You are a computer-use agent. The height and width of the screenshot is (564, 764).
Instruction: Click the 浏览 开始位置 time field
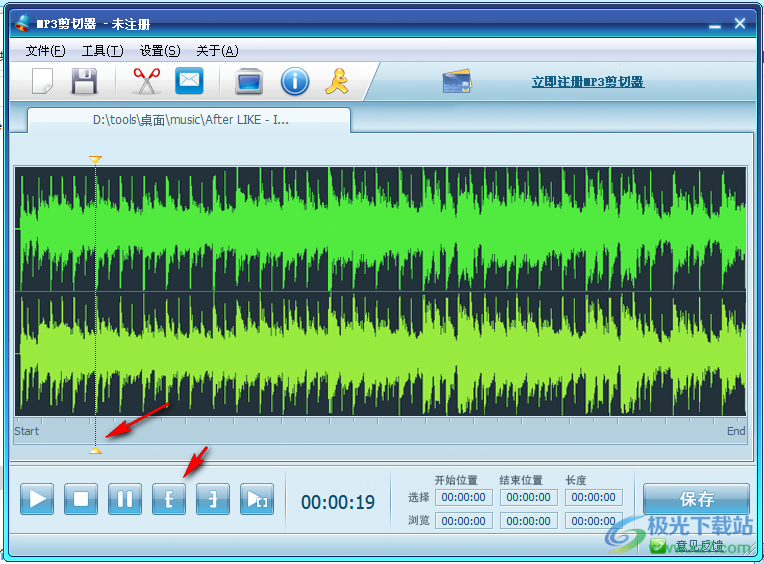point(463,521)
